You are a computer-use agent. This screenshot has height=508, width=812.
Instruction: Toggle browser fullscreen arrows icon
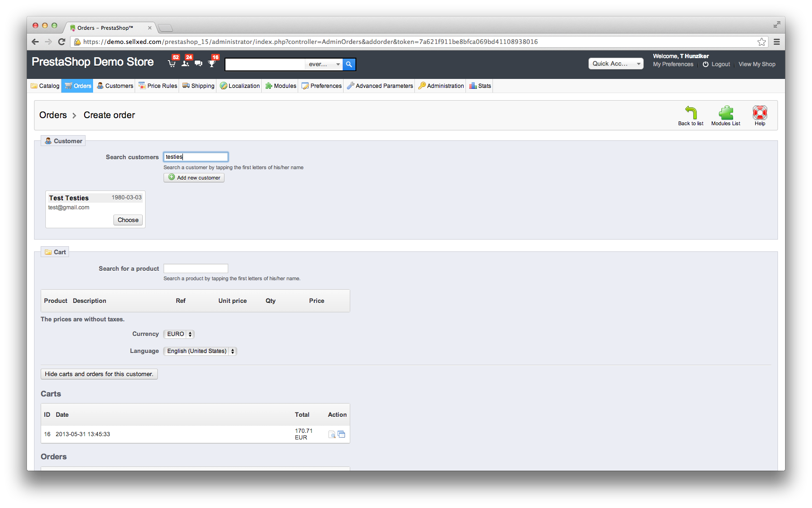[x=777, y=25]
